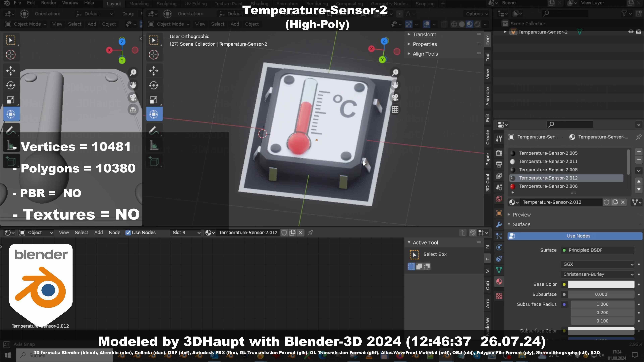The image size is (644, 362).
Task: Expand the Align Tools panel
Action: pos(425,54)
